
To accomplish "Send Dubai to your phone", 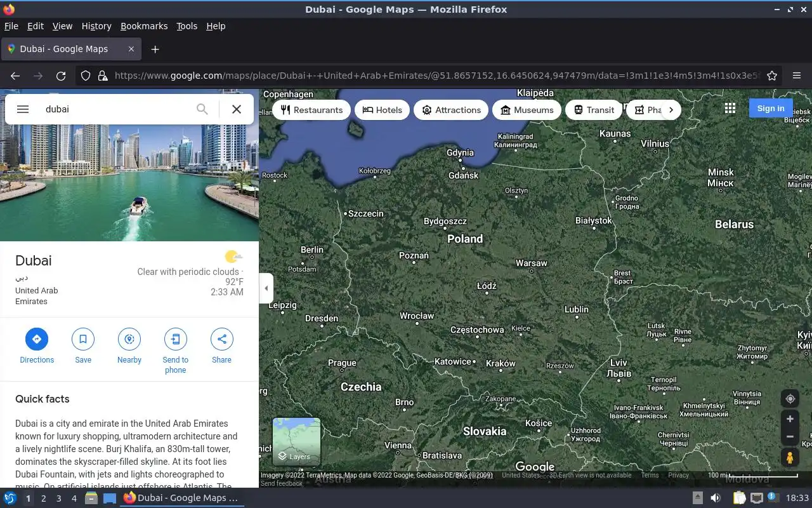I will (176, 351).
